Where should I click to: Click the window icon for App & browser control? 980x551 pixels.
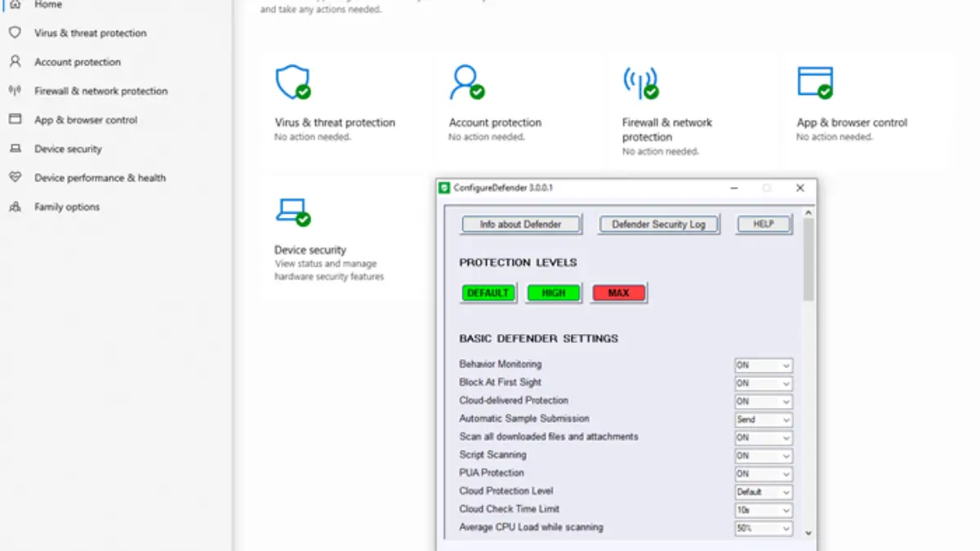point(15,119)
